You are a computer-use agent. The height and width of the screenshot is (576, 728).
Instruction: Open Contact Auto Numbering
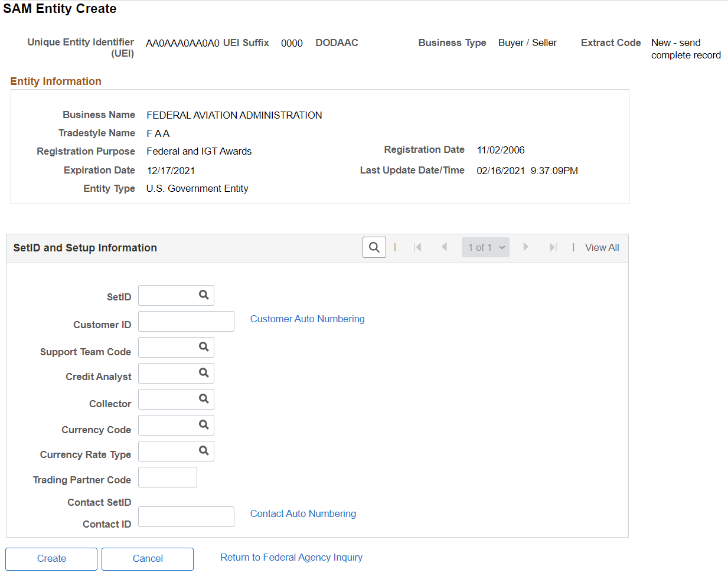pos(303,513)
